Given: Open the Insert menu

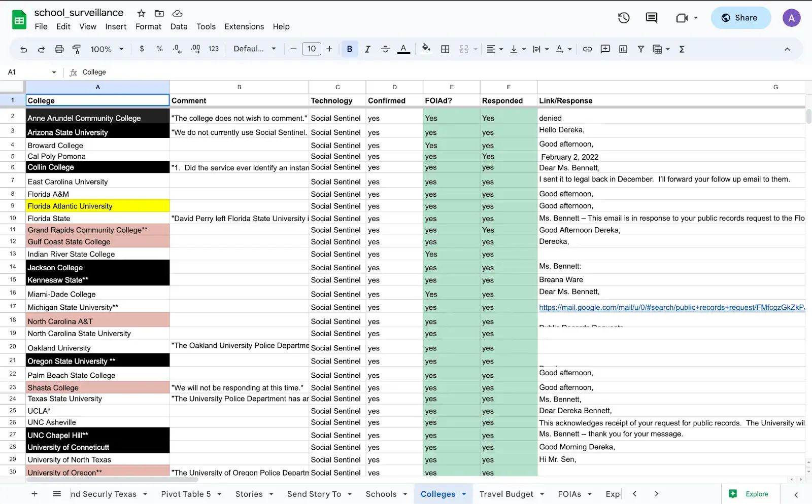Looking at the screenshot, I should tap(116, 26).
